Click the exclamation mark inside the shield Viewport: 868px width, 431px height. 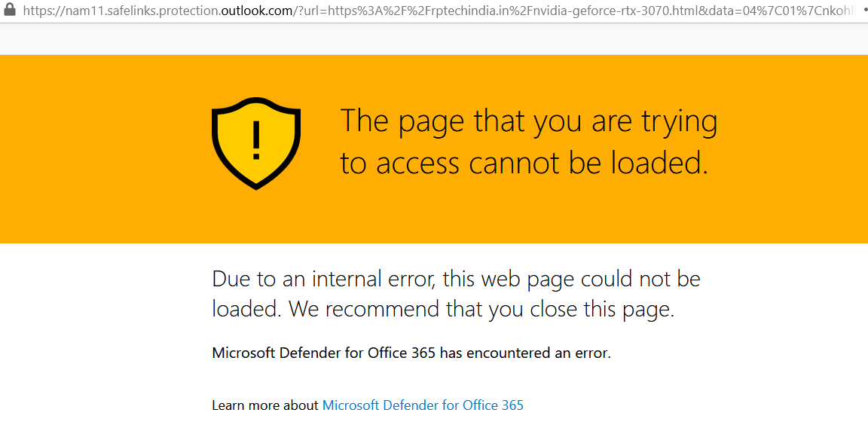(x=255, y=140)
